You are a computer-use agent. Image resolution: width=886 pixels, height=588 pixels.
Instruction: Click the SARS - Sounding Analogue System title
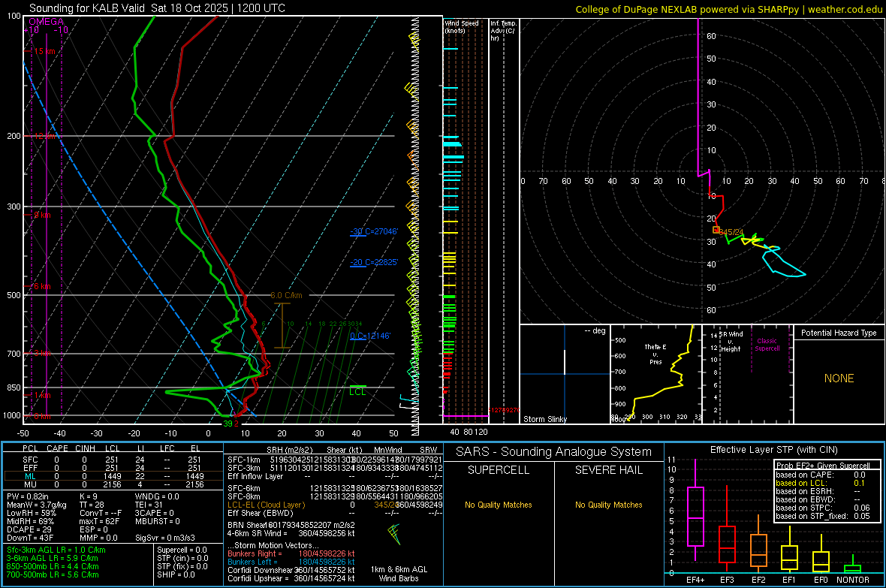553,451
